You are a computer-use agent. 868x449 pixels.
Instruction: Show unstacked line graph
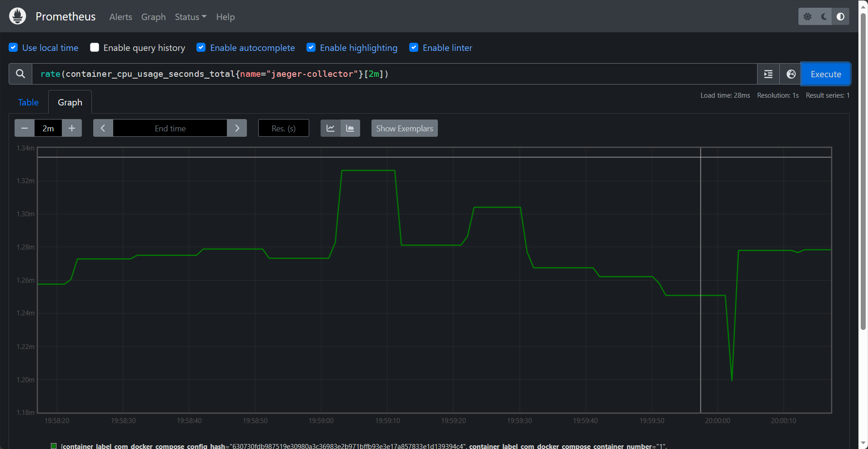331,128
